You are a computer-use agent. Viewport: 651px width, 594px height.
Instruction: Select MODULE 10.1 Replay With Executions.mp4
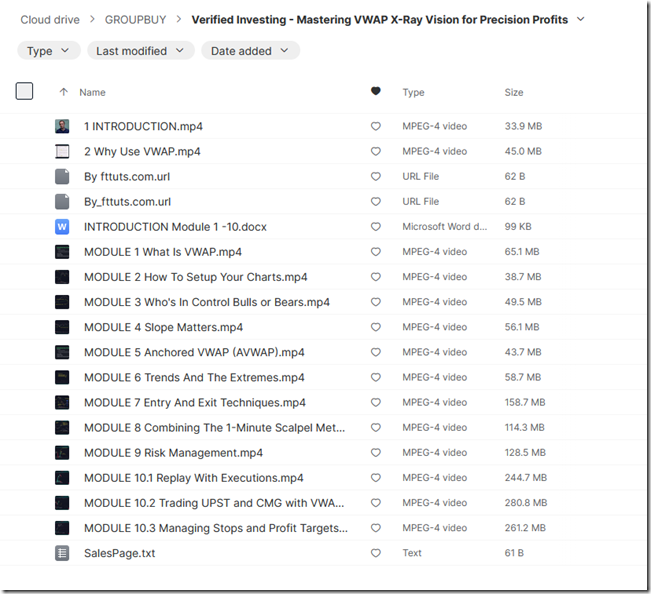tap(193, 478)
